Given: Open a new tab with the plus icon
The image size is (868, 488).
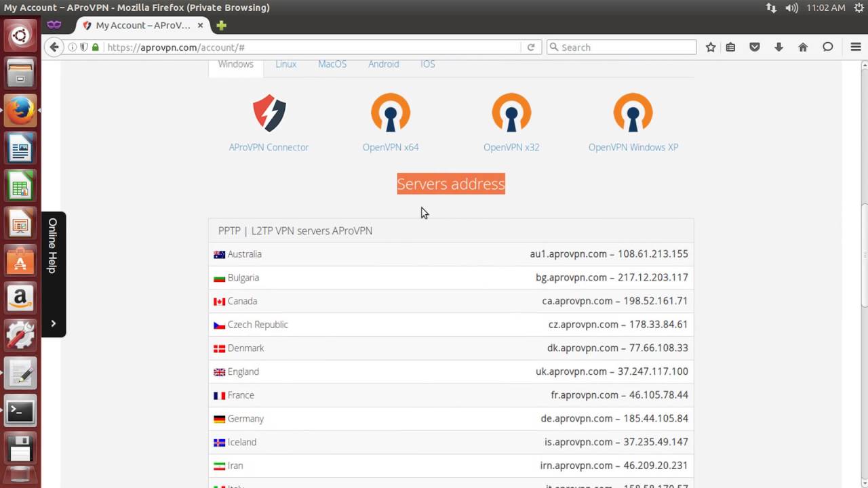Looking at the screenshot, I should point(221,25).
